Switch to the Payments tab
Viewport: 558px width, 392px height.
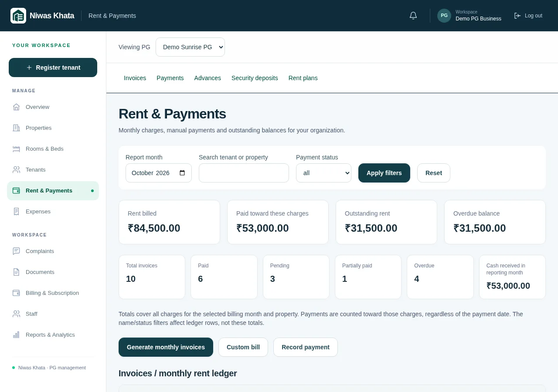coord(170,78)
